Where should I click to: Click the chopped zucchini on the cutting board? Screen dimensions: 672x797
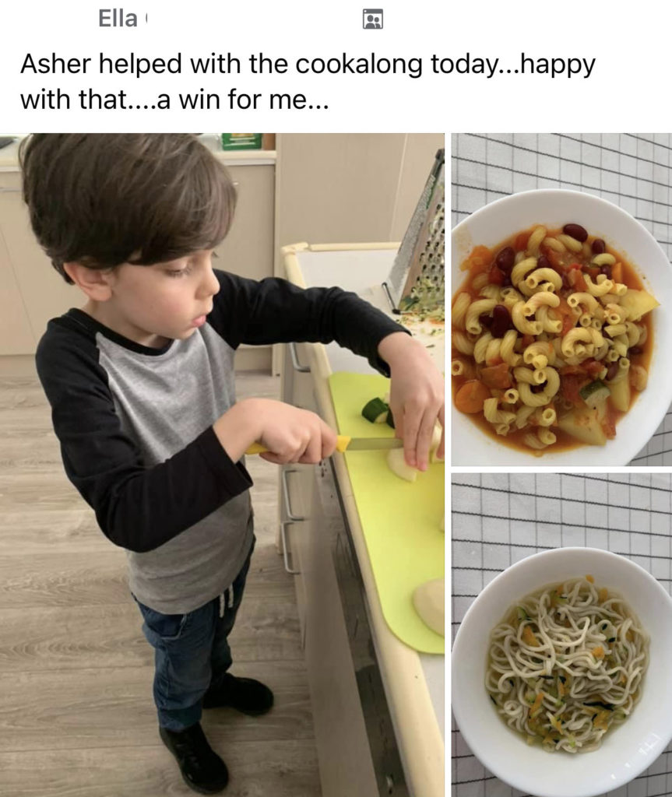[x=378, y=411]
